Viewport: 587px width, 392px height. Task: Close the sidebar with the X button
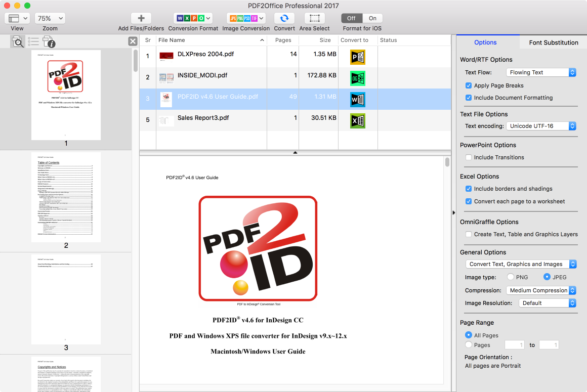click(x=133, y=41)
